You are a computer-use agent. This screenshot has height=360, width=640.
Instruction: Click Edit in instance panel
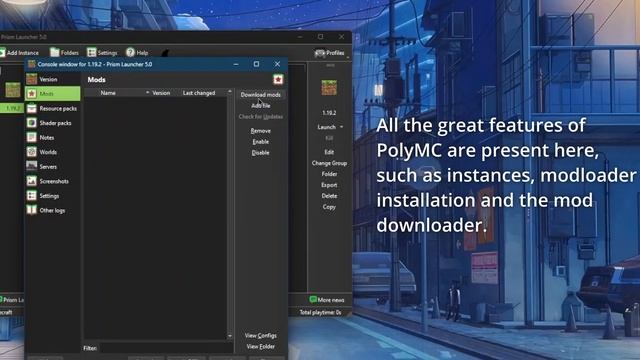click(329, 152)
